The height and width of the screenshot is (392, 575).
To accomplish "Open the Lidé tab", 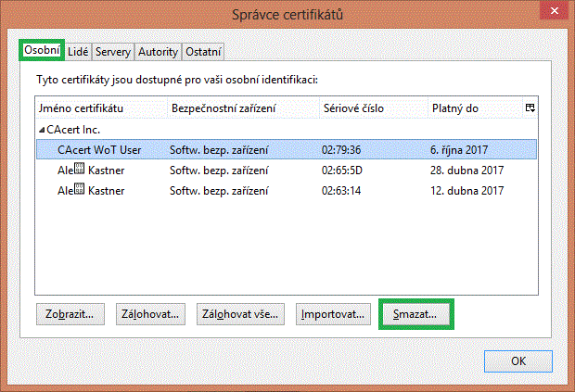I will (78, 52).
